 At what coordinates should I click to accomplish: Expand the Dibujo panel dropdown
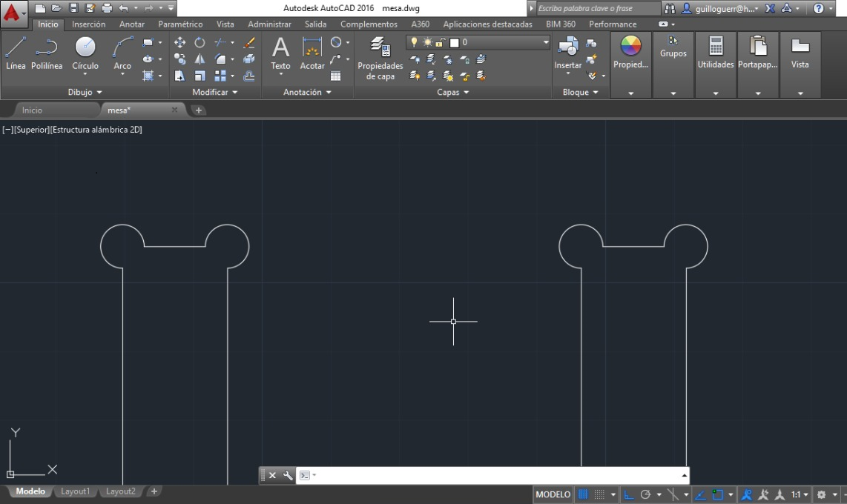[x=85, y=93]
